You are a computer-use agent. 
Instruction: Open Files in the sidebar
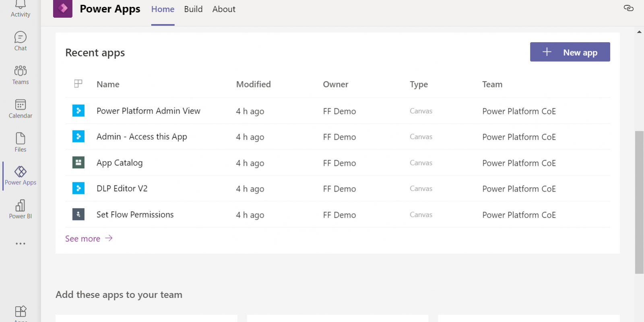point(20,143)
